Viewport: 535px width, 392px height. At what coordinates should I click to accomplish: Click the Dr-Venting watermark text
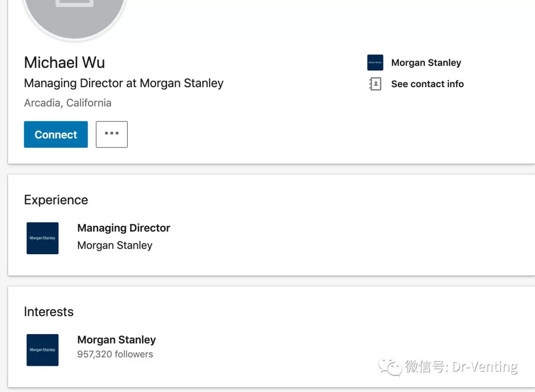(x=484, y=367)
